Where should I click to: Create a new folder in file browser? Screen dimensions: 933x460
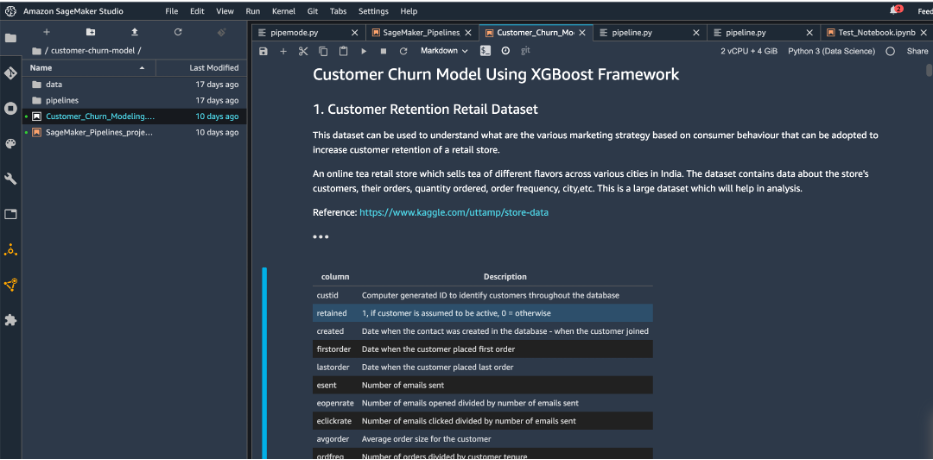tap(90, 32)
